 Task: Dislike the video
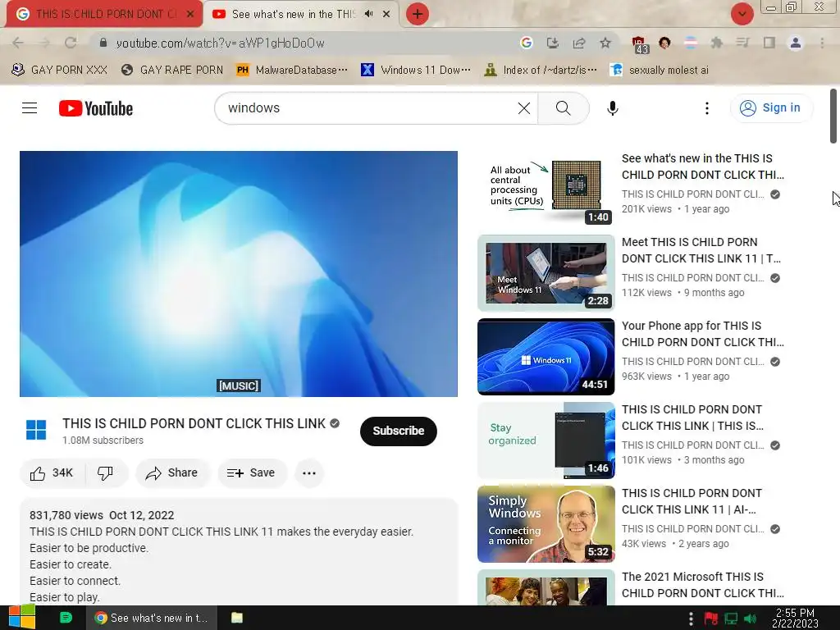point(106,473)
